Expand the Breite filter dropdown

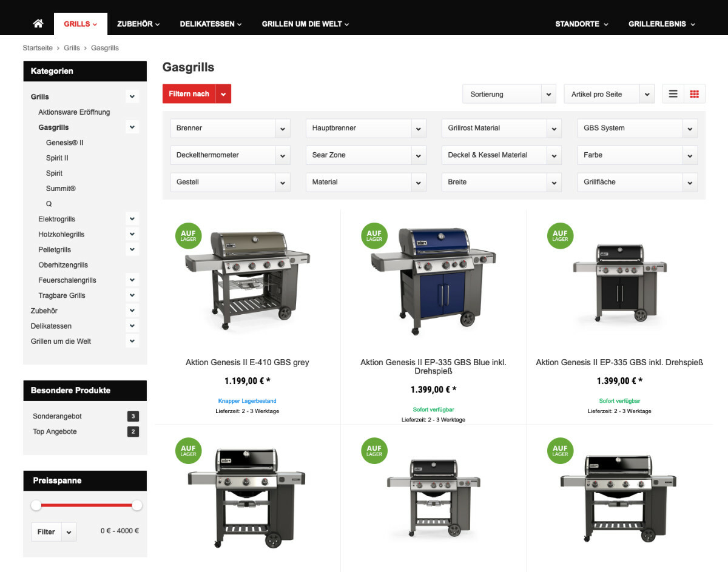click(x=501, y=182)
